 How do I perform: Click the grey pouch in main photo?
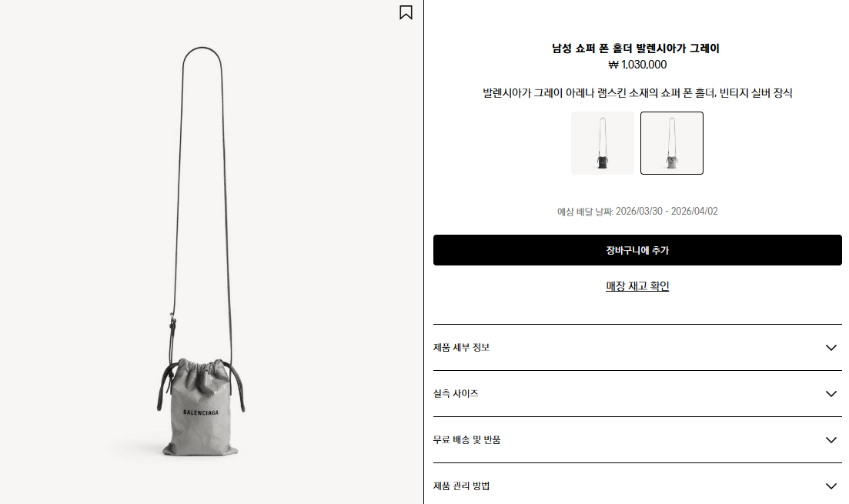200,407
